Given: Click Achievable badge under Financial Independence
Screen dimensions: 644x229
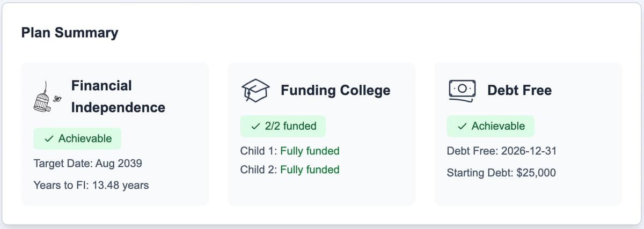Looking at the screenshot, I should click(77, 138).
